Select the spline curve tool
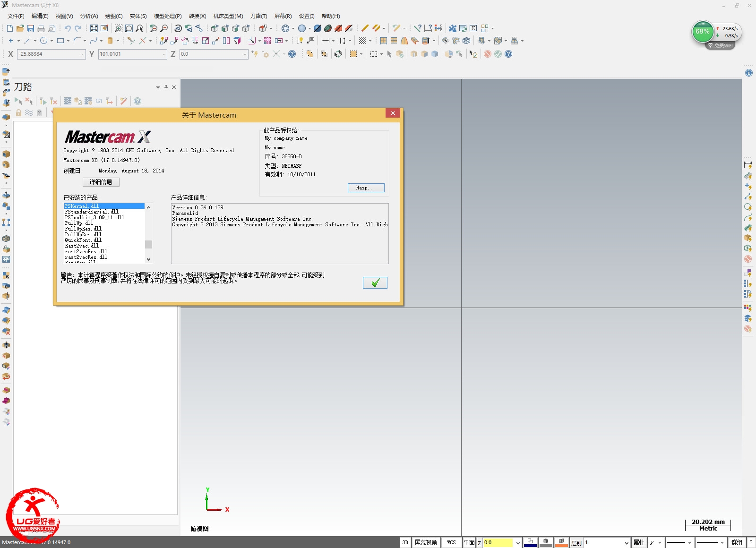Viewport: 756px width, 548px height. click(94, 41)
